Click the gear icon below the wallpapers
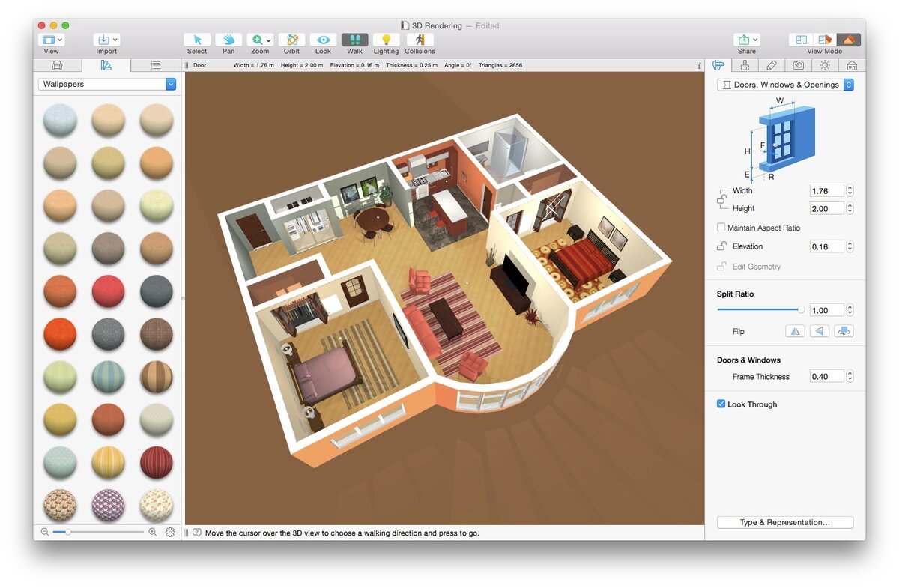Screen dimensions: 899x588 coord(170,532)
